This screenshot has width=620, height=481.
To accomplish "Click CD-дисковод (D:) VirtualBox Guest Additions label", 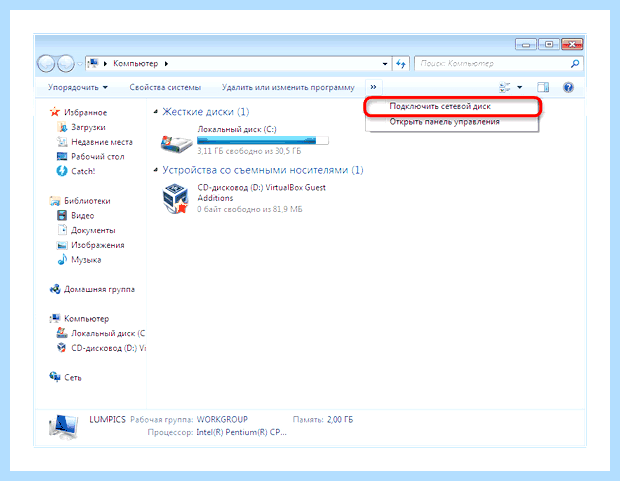I will (261, 193).
